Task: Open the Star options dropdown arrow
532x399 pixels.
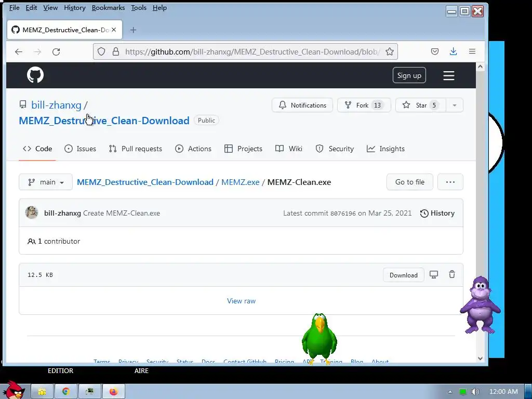Action: pos(454,105)
